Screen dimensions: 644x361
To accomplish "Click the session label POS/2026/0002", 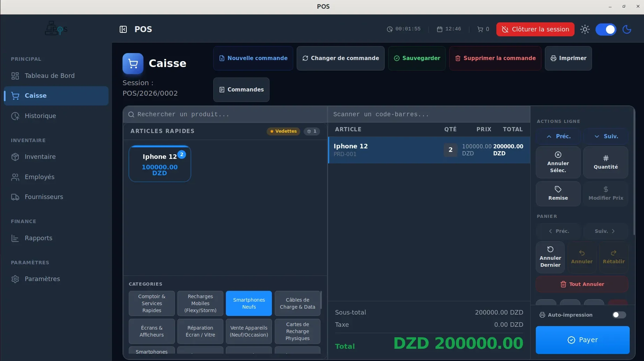I will click(x=150, y=94).
